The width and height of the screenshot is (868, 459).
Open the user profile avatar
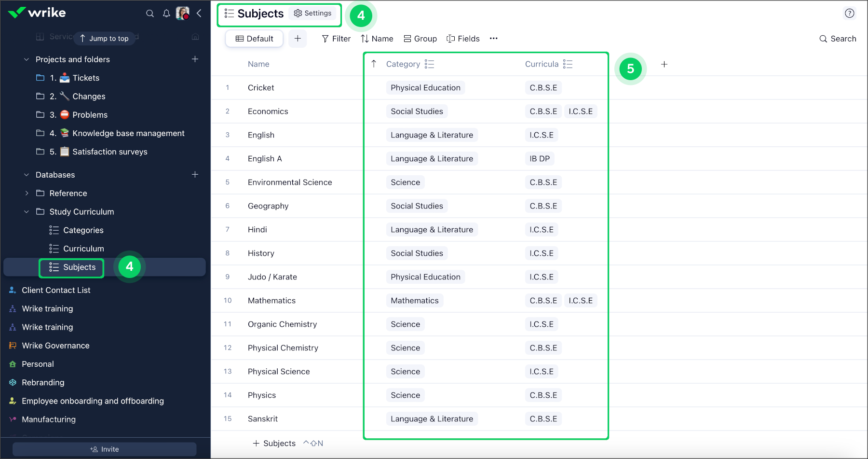(182, 13)
